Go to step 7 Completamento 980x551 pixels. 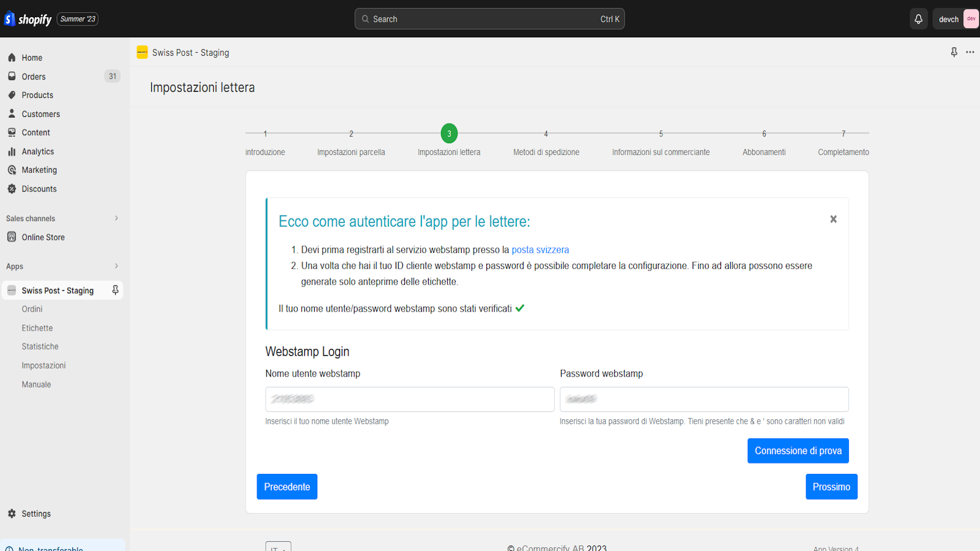coord(843,143)
